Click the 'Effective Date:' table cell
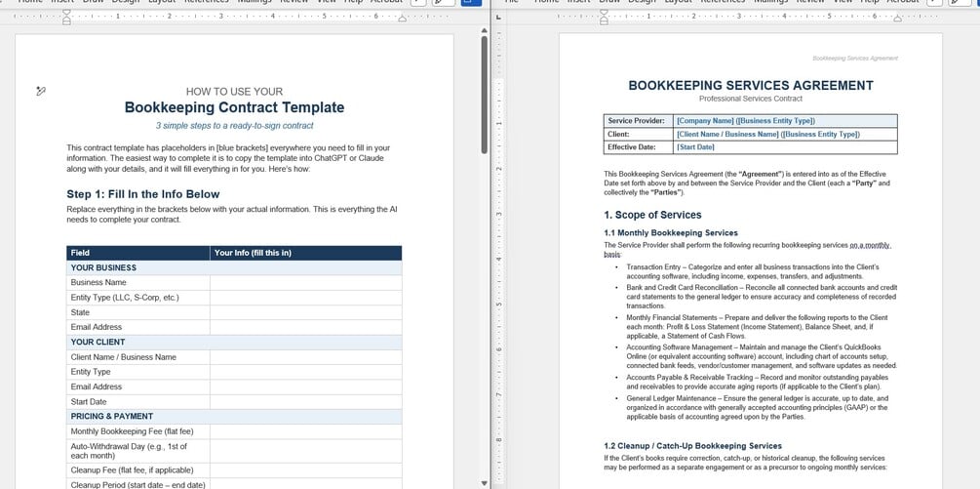 coord(638,147)
